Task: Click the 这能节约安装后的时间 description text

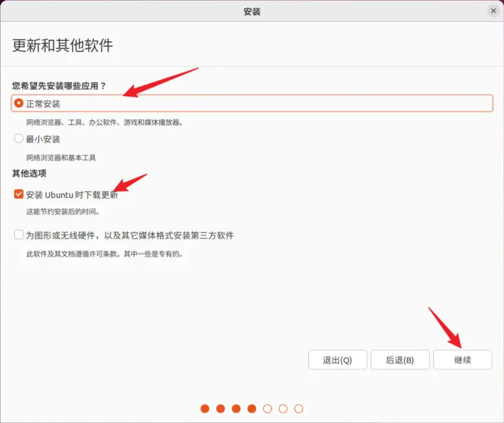Action: [63, 212]
